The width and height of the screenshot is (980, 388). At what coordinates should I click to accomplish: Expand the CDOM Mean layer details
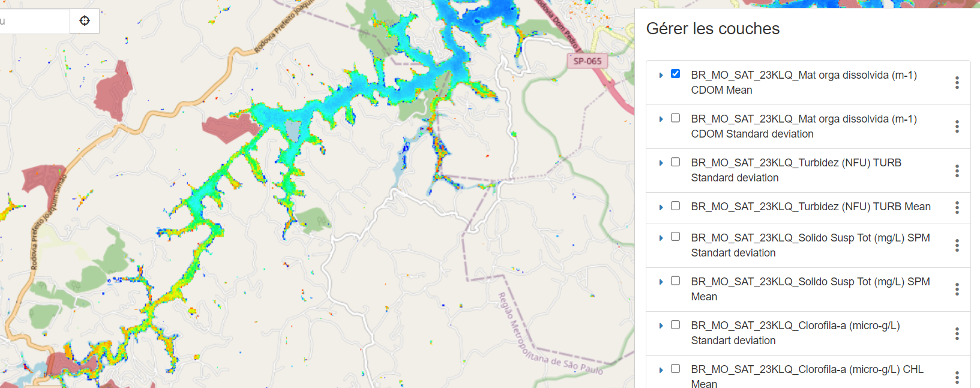click(661, 75)
